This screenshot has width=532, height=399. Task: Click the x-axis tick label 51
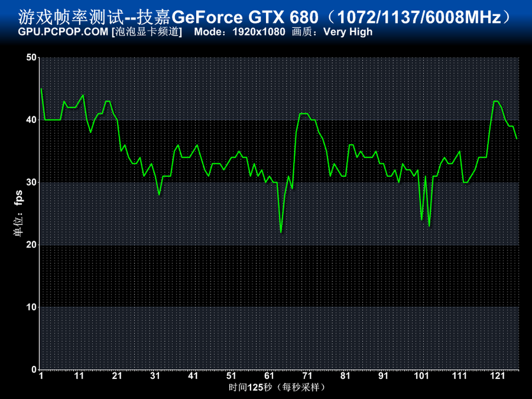tap(231, 376)
